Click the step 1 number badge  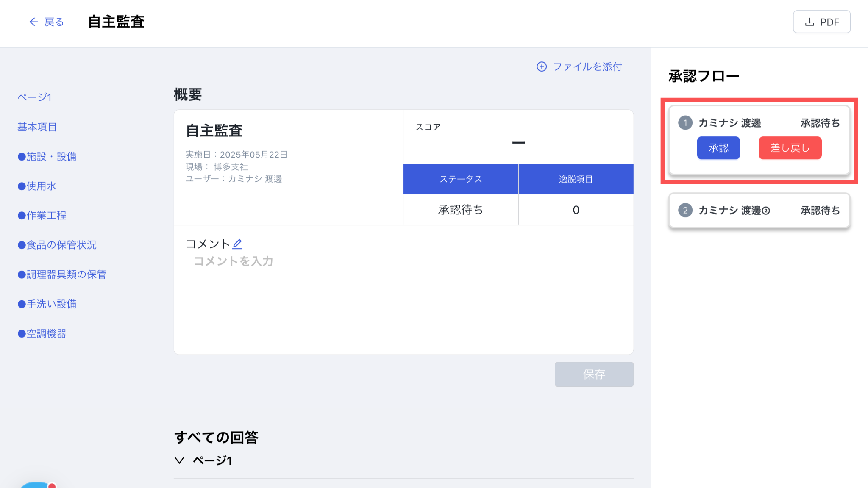coord(685,123)
